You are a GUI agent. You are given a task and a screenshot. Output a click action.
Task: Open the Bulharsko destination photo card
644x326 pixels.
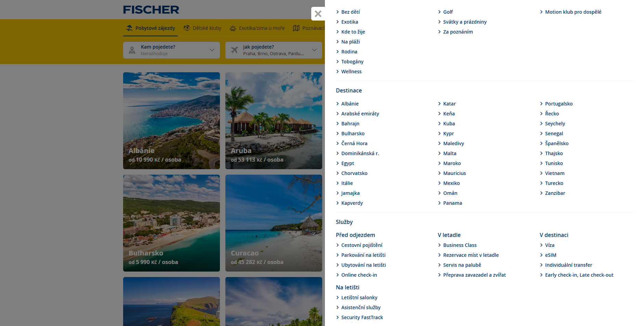(171, 223)
